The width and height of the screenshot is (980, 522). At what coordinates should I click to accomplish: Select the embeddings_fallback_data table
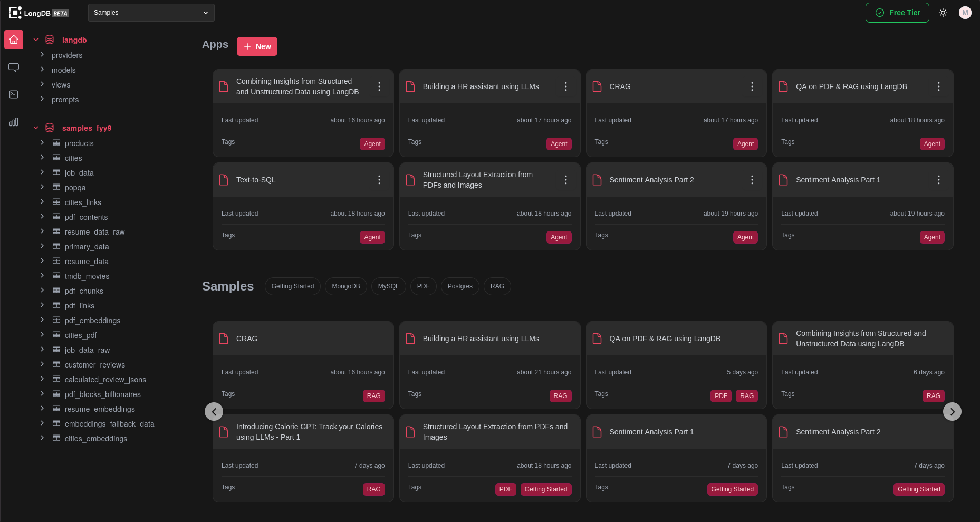pyautogui.click(x=109, y=424)
